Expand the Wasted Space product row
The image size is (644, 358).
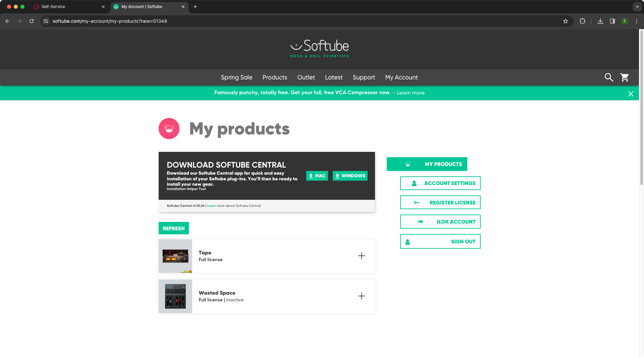(361, 296)
